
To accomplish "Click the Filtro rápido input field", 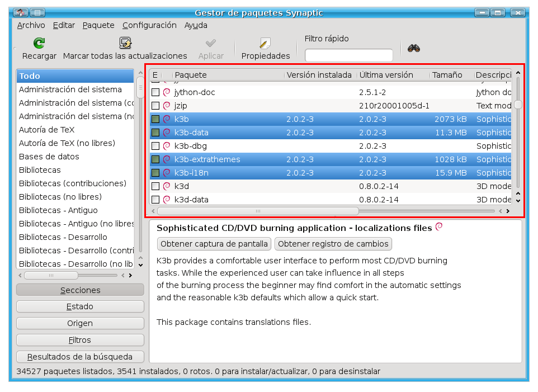I will click(x=348, y=55).
